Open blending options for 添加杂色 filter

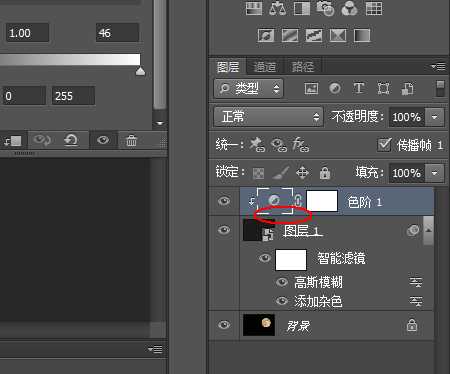(416, 302)
